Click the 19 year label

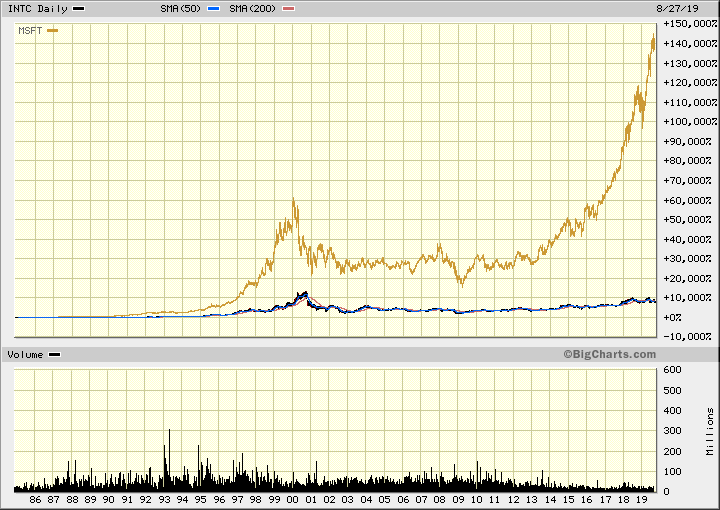point(642,500)
